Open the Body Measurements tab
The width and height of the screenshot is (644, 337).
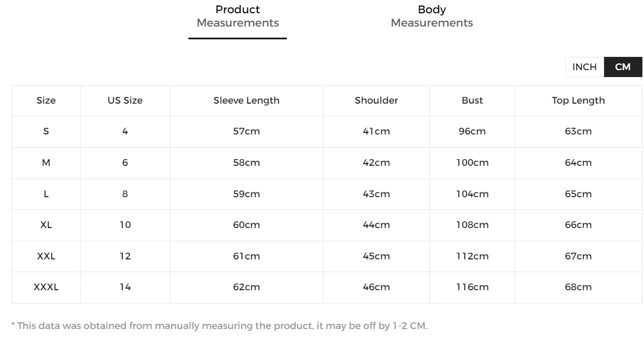point(432,16)
